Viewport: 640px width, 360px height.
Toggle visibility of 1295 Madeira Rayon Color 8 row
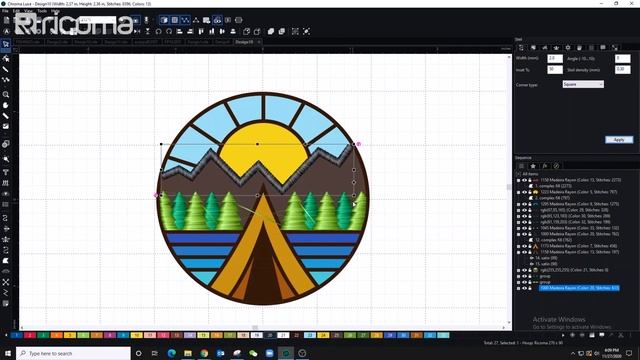[524, 204]
